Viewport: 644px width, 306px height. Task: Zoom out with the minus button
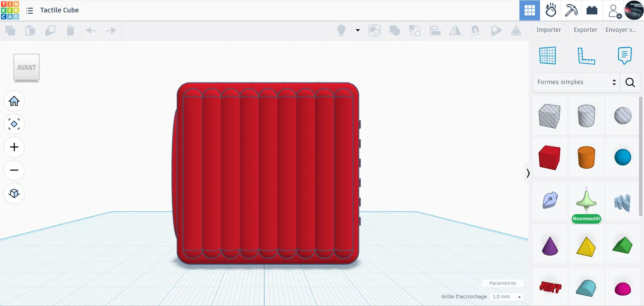14,170
